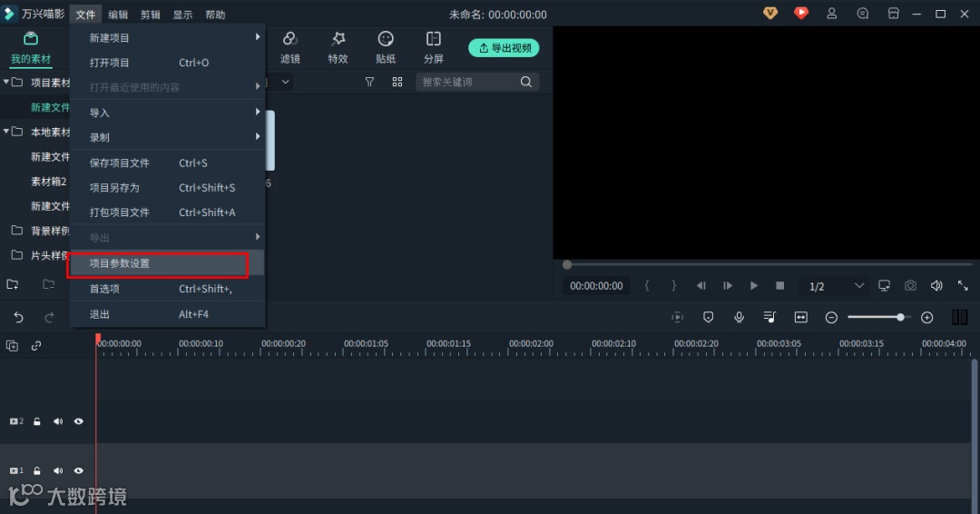980x514 pixels.
Task: Open the audio mixer icon
Action: click(770, 318)
